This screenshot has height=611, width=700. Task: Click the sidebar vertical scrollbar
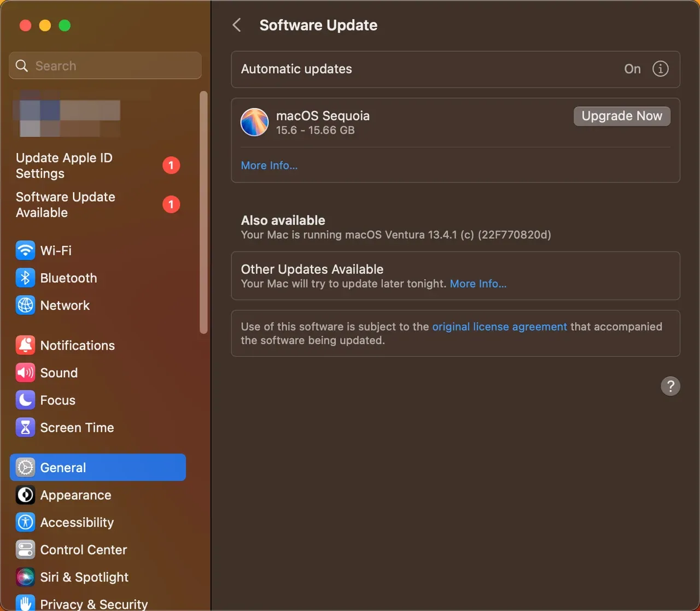pos(203,212)
